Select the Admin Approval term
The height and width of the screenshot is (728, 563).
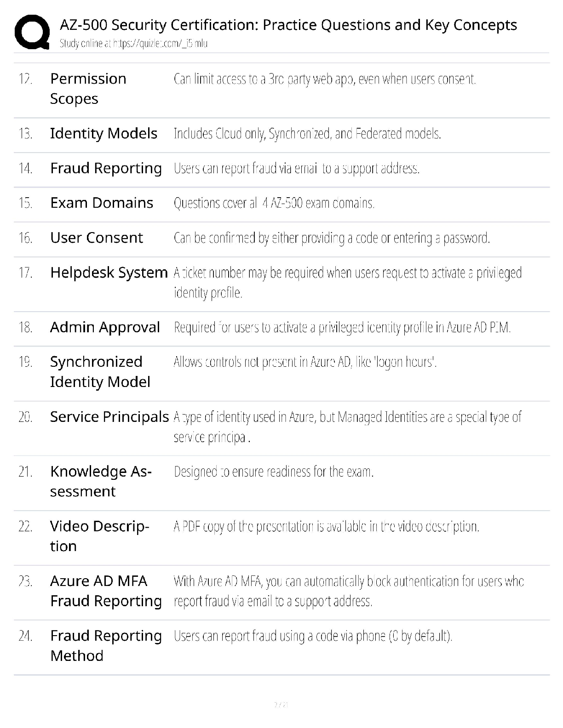point(105,327)
